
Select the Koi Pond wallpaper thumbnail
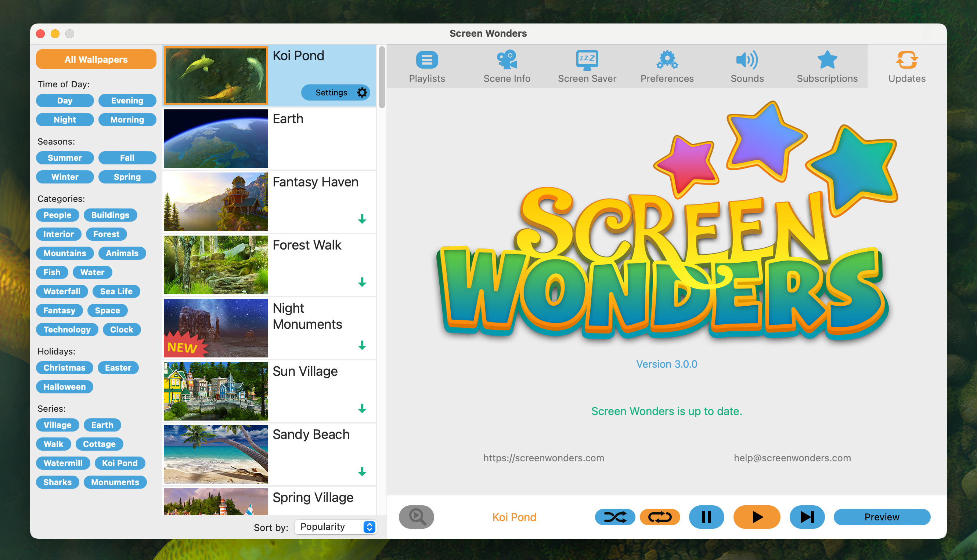tap(216, 75)
